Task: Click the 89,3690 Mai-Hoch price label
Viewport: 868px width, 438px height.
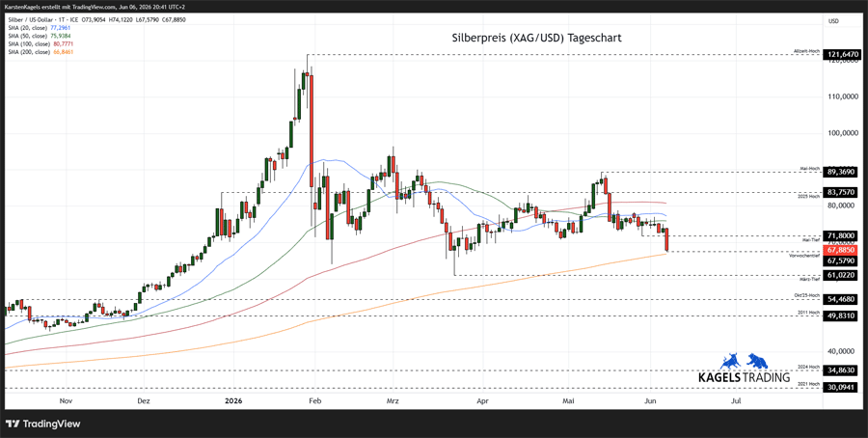Action: tap(843, 172)
